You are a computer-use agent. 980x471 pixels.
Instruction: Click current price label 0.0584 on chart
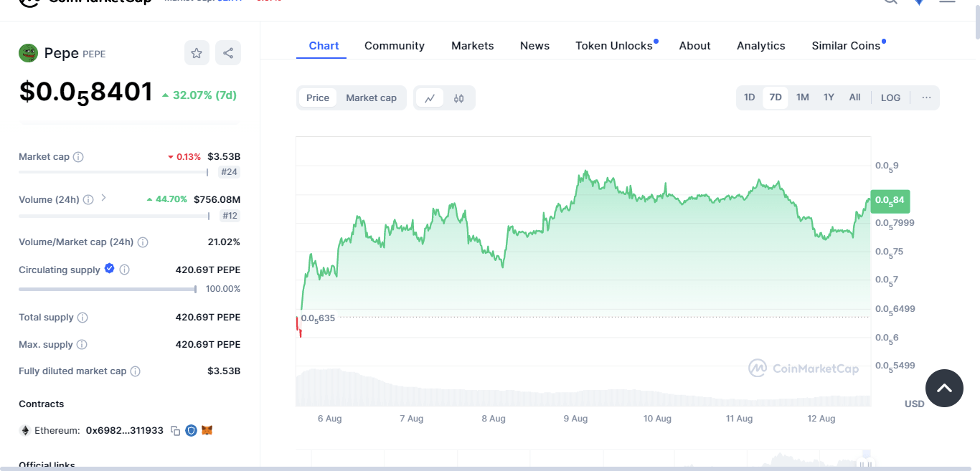tap(890, 201)
